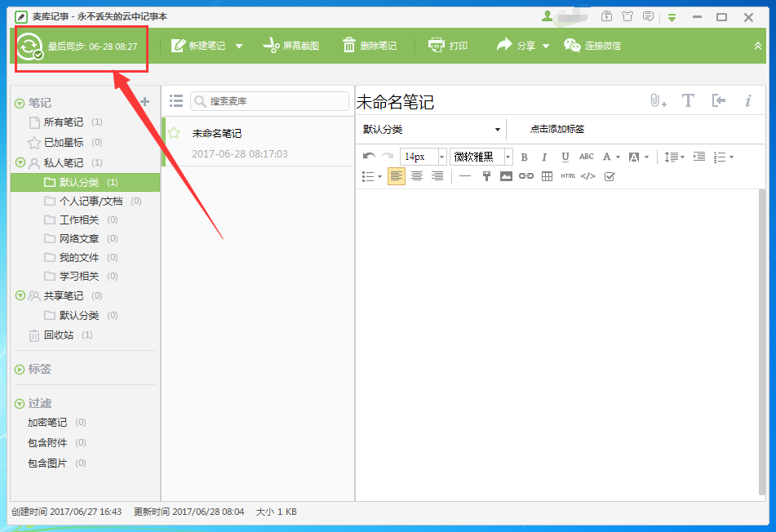Toggle bold formatting
The width and height of the screenshot is (776, 532).
524,157
